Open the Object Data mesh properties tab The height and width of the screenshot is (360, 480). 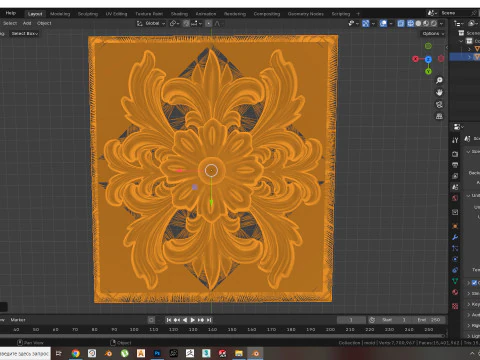pyautogui.click(x=455, y=281)
